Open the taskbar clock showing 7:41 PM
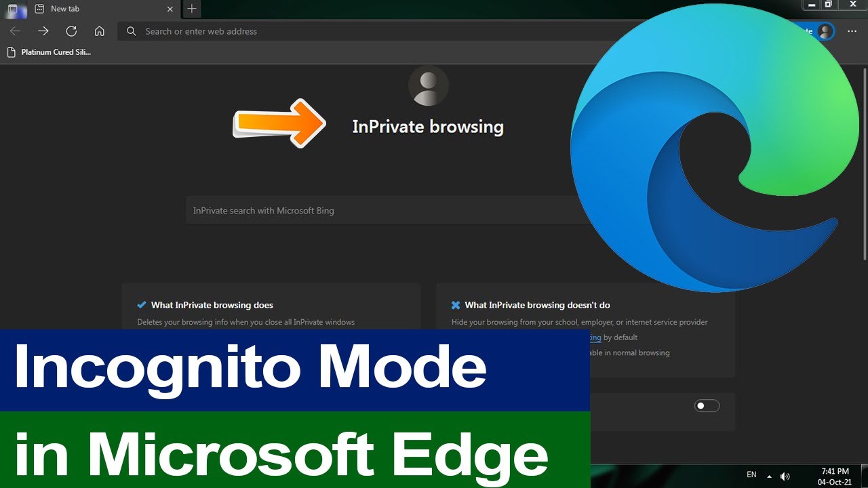868x488 pixels. [835, 476]
